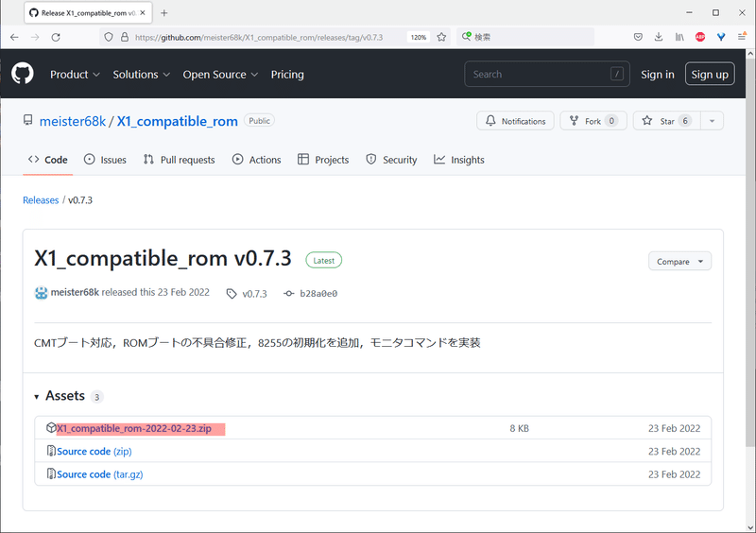
Task: Click the 120% zoom level indicator
Action: (418, 37)
